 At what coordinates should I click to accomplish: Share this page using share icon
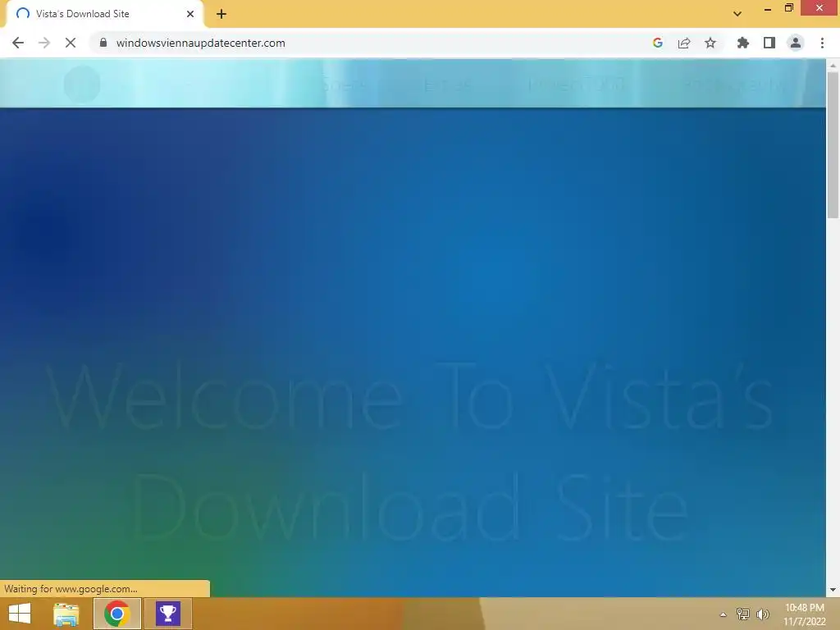pyautogui.click(x=684, y=43)
